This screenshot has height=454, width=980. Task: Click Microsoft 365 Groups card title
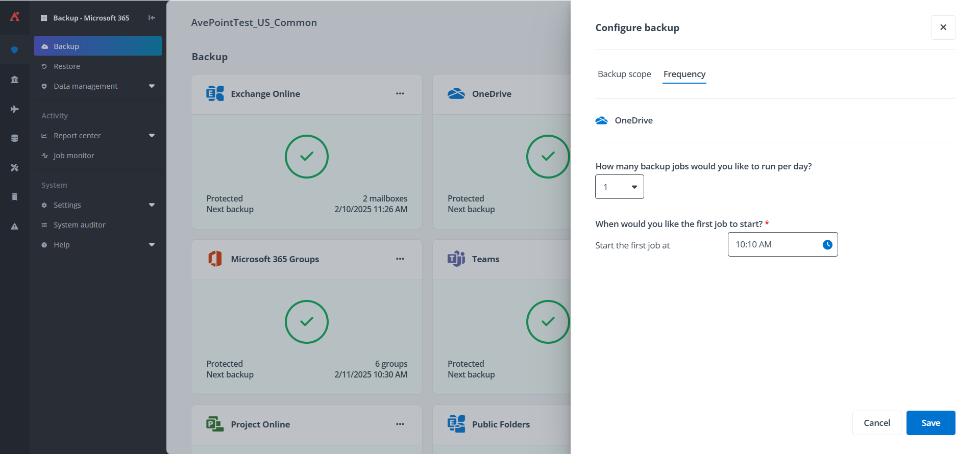coord(275,259)
